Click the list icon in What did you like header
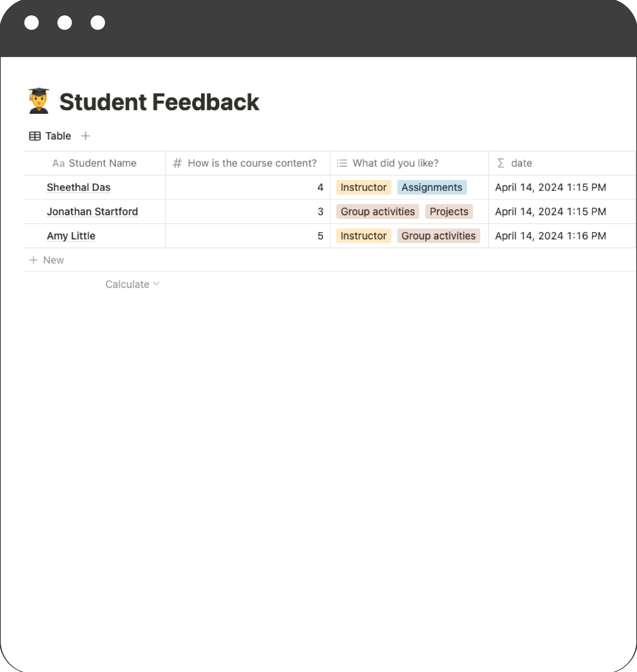Image resolution: width=637 pixels, height=672 pixels. 342,163
